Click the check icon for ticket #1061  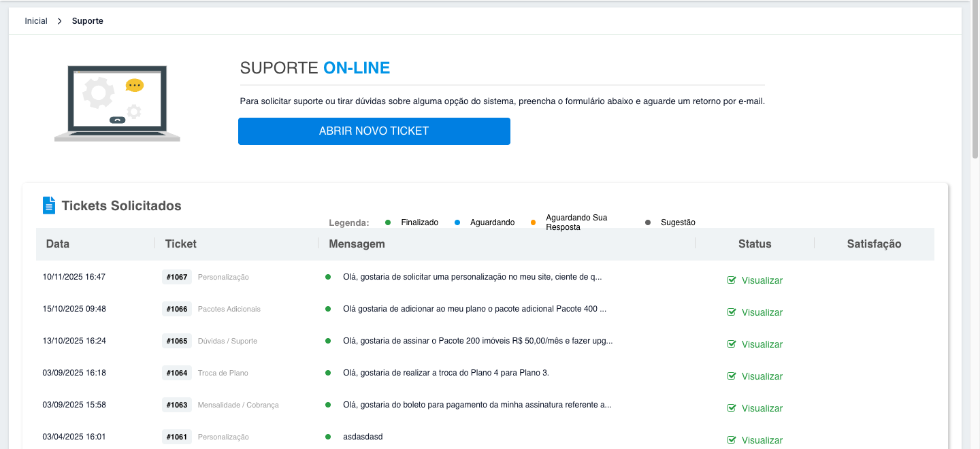pyautogui.click(x=732, y=440)
